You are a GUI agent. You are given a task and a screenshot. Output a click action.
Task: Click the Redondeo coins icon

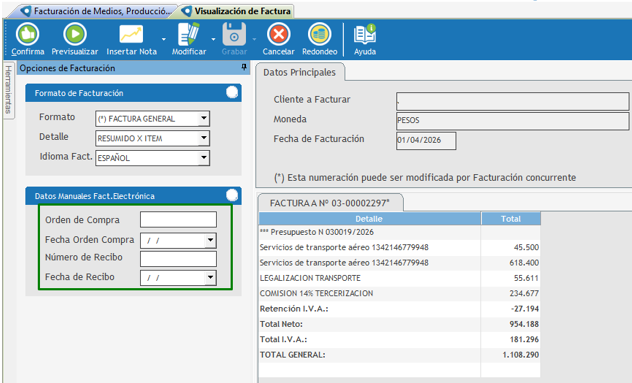point(320,34)
